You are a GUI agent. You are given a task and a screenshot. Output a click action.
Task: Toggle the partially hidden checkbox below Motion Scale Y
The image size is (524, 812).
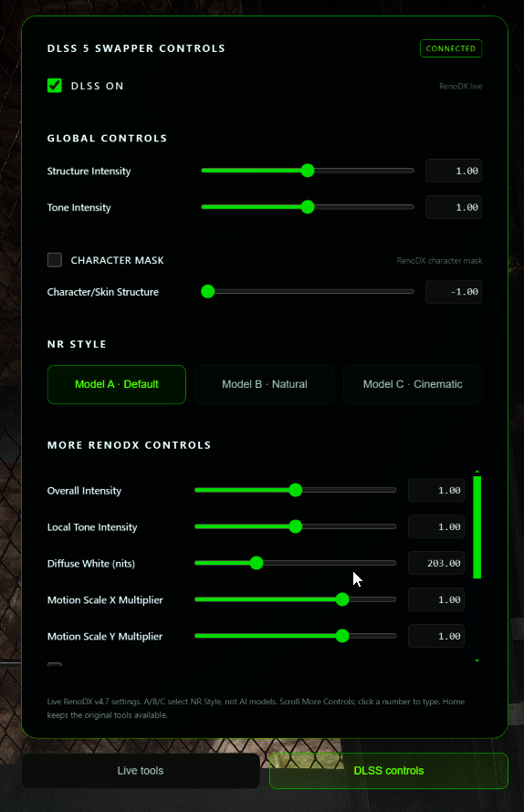click(x=55, y=664)
